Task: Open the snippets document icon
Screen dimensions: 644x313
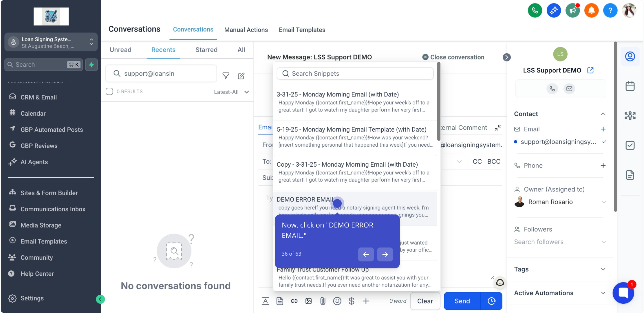Action: pyautogui.click(x=280, y=301)
